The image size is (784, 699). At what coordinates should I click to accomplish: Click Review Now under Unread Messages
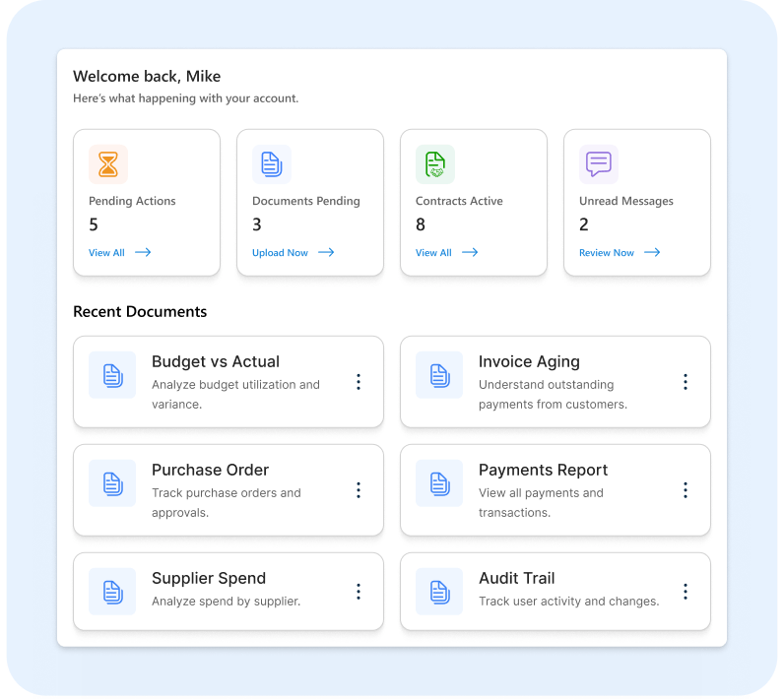607,253
